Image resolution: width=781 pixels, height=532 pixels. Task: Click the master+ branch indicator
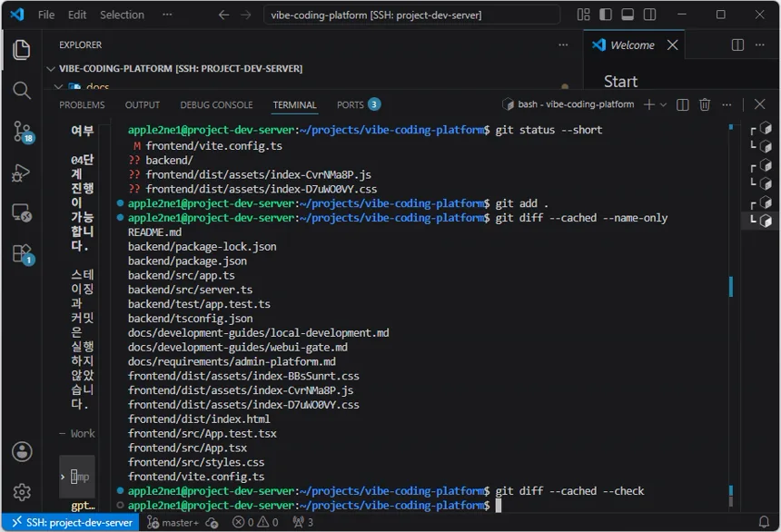tap(173, 523)
